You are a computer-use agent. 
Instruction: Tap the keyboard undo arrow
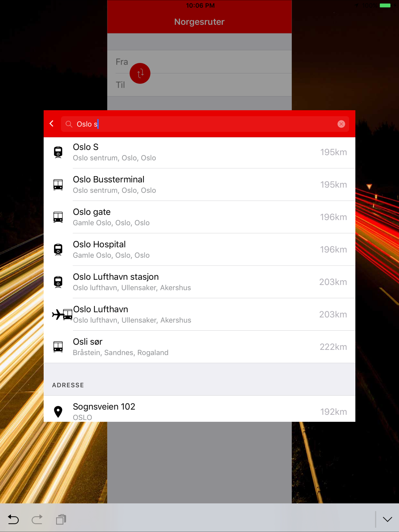tap(13, 519)
